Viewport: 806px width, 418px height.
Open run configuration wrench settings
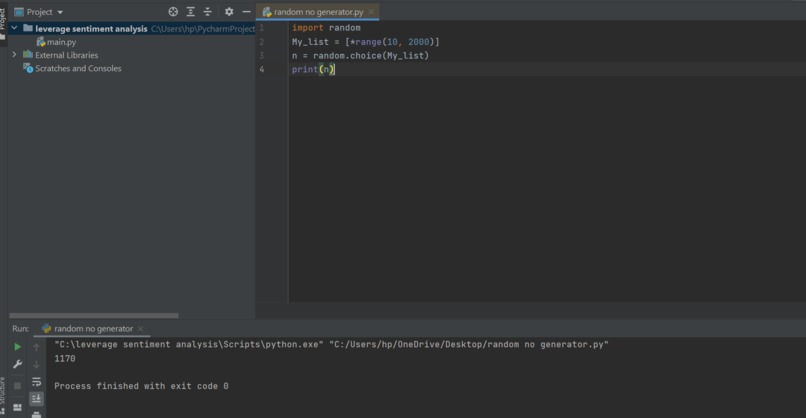[17, 365]
